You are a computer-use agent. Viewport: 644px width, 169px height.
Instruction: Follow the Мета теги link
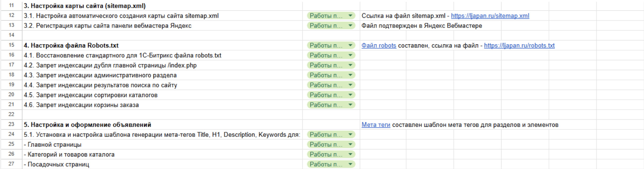point(376,125)
